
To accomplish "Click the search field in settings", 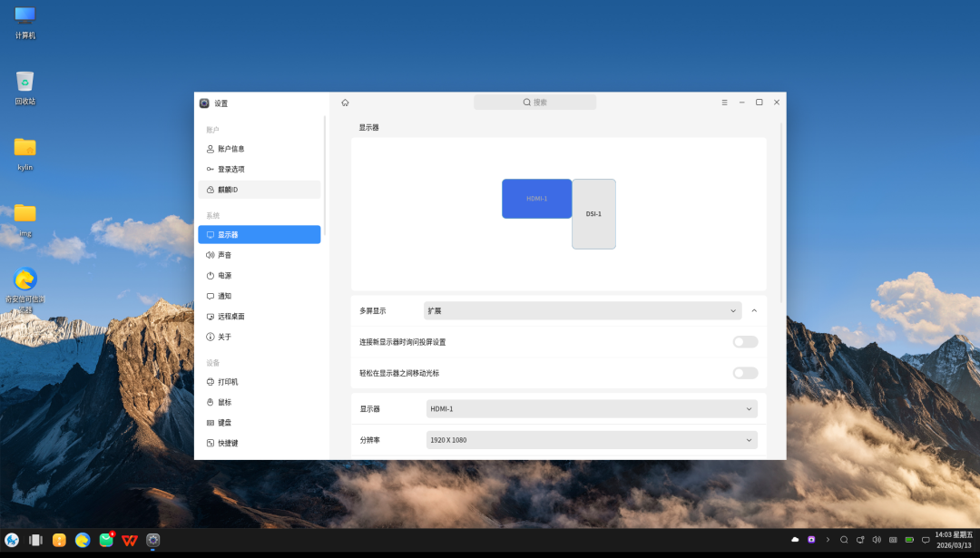I will 535,103.
